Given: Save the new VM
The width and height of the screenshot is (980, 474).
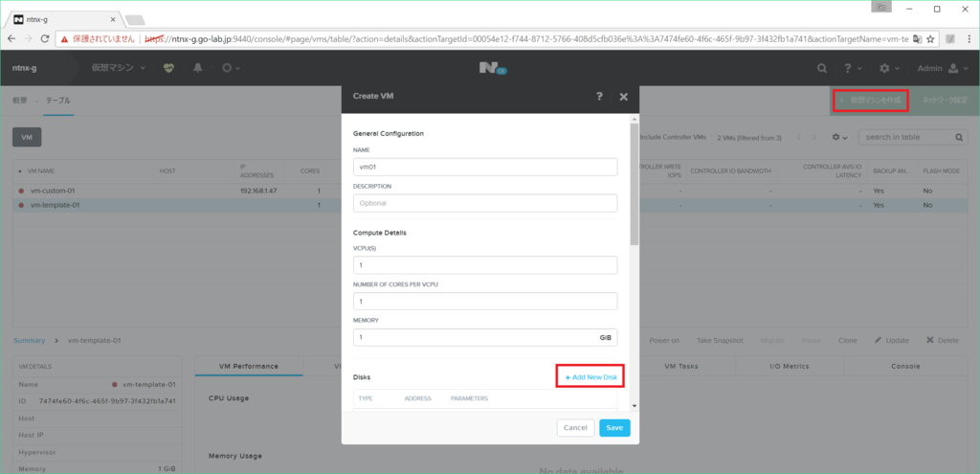Looking at the screenshot, I should click(614, 428).
